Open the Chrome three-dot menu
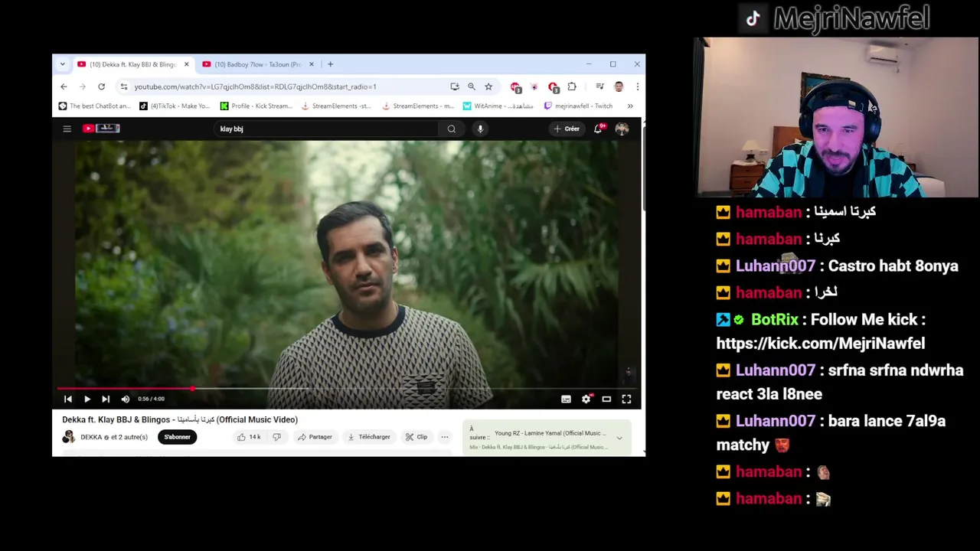This screenshot has height=551, width=980. point(637,86)
